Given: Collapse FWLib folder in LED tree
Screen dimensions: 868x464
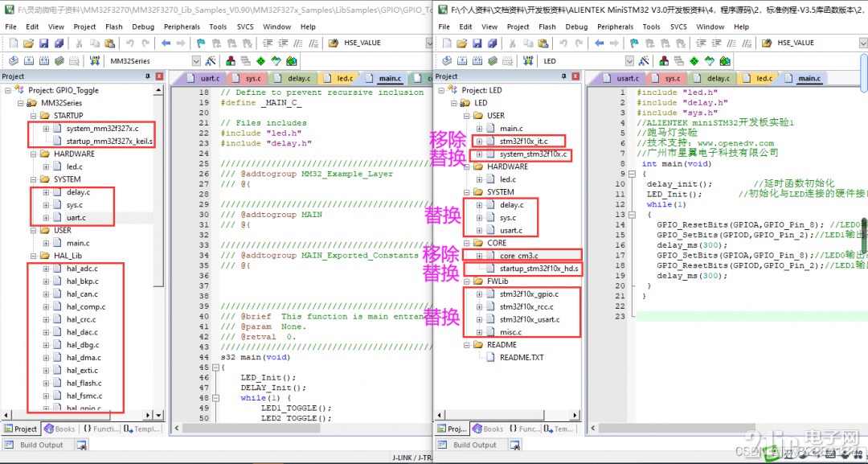Looking at the screenshot, I should 466,281.
